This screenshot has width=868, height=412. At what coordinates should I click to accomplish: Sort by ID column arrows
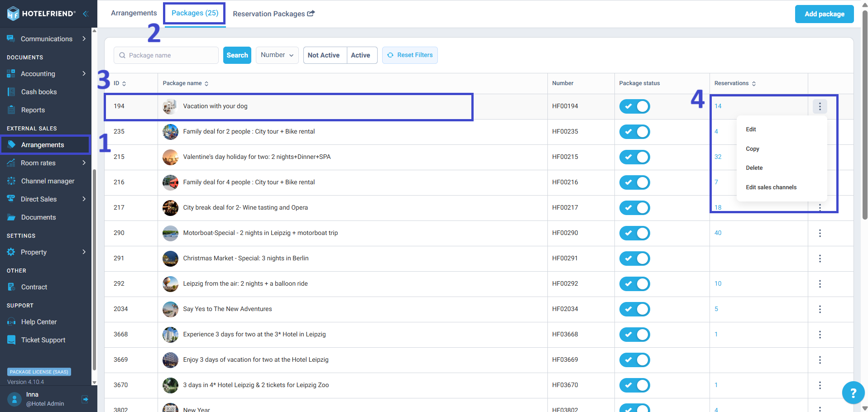tap(124, 84)
